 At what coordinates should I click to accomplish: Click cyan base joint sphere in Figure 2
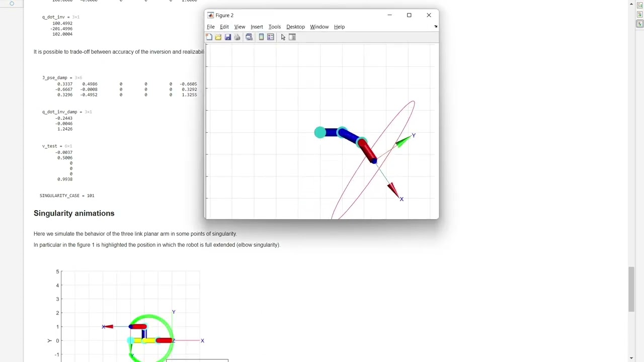[x=319, y=133]
